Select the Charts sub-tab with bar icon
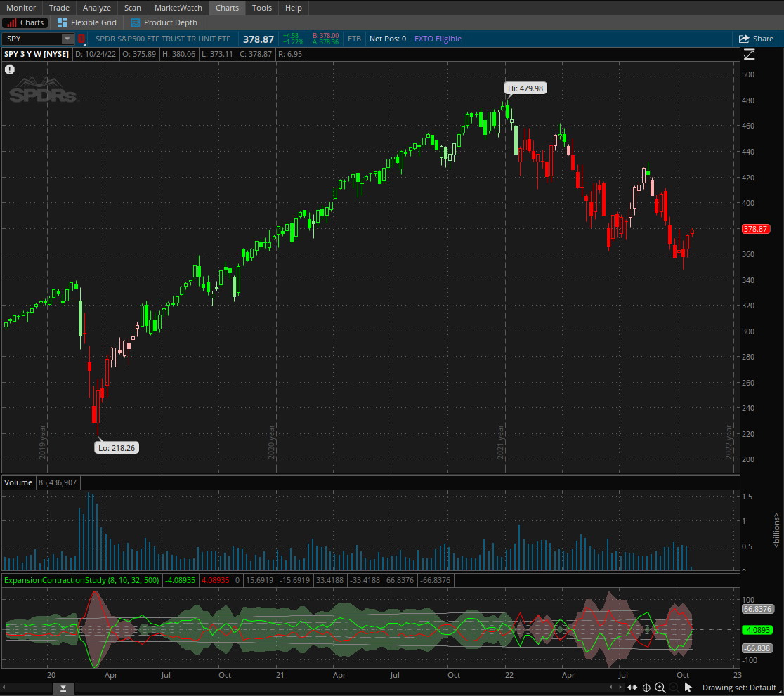The image size is (784, 696). tap(25, 22)
